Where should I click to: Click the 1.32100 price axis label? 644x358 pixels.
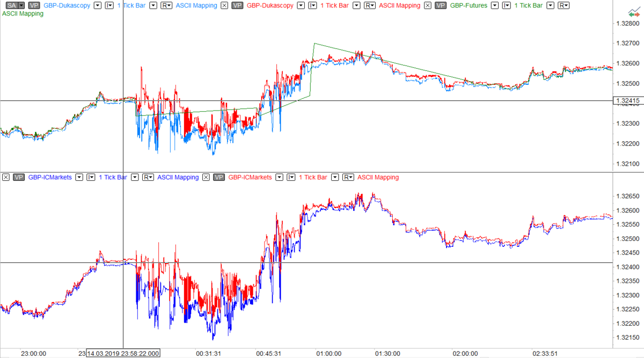[x=628, y=164]
